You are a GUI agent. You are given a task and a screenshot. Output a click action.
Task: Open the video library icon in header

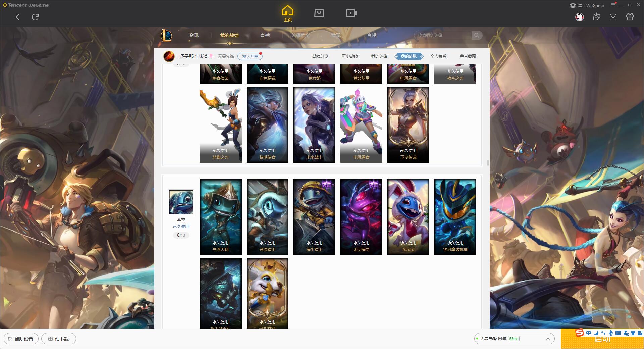click(351, 13)
